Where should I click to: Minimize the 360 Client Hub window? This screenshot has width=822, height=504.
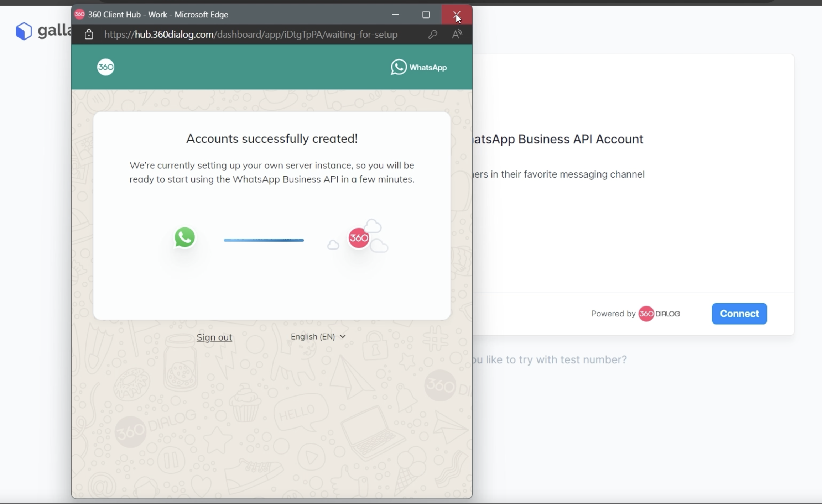tap(395, 15)
